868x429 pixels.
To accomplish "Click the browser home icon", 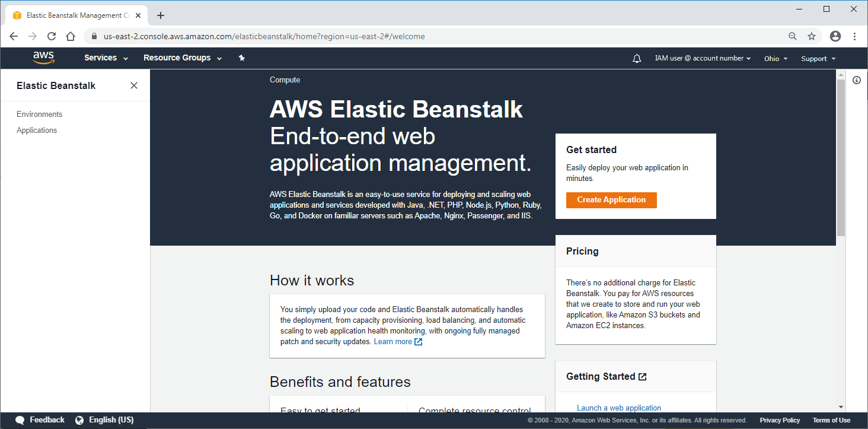I will click(70, 36).
